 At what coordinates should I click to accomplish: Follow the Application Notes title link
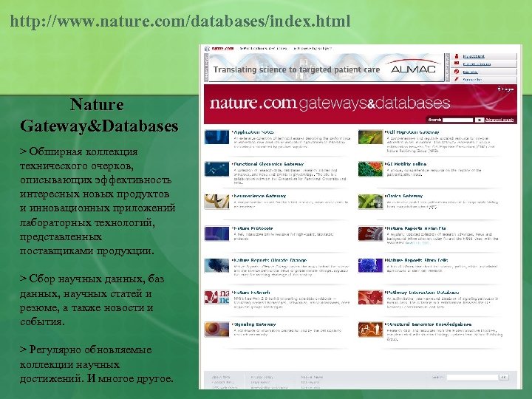coord(253,132)
